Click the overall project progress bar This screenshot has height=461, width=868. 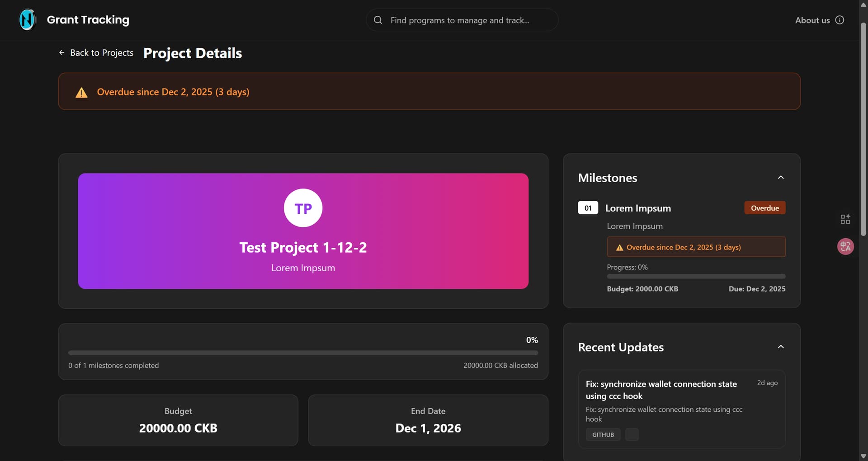pyautogui.click(x=303, y=353)
